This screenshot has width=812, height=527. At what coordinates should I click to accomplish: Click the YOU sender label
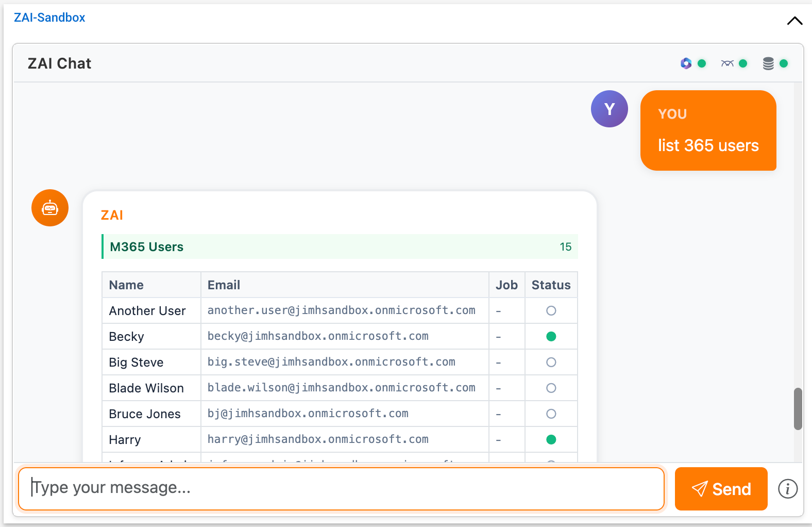point(672,114)
